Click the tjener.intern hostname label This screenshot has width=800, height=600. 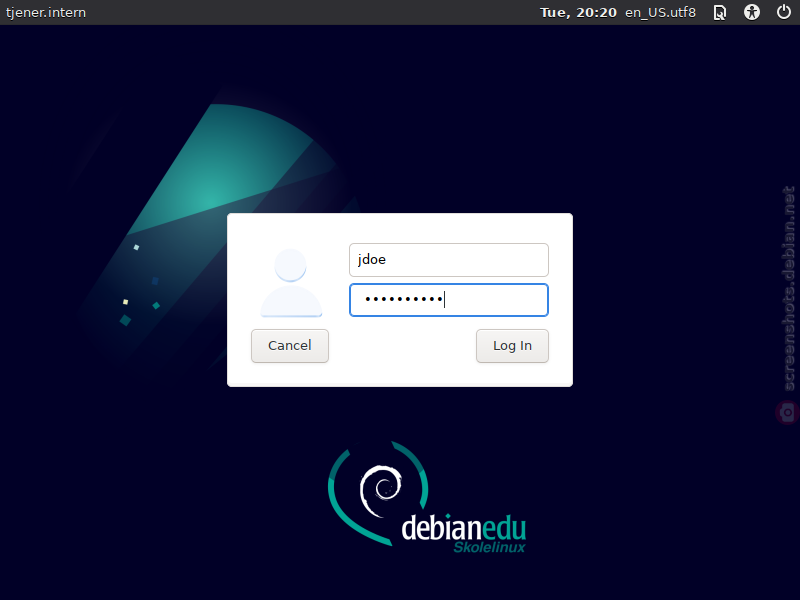pos(46,12)
